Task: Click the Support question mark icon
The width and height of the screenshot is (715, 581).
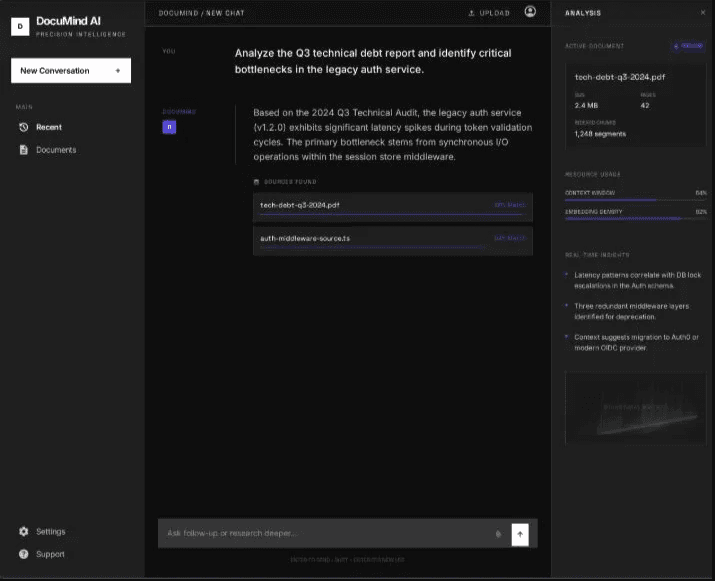Action: 24,554
